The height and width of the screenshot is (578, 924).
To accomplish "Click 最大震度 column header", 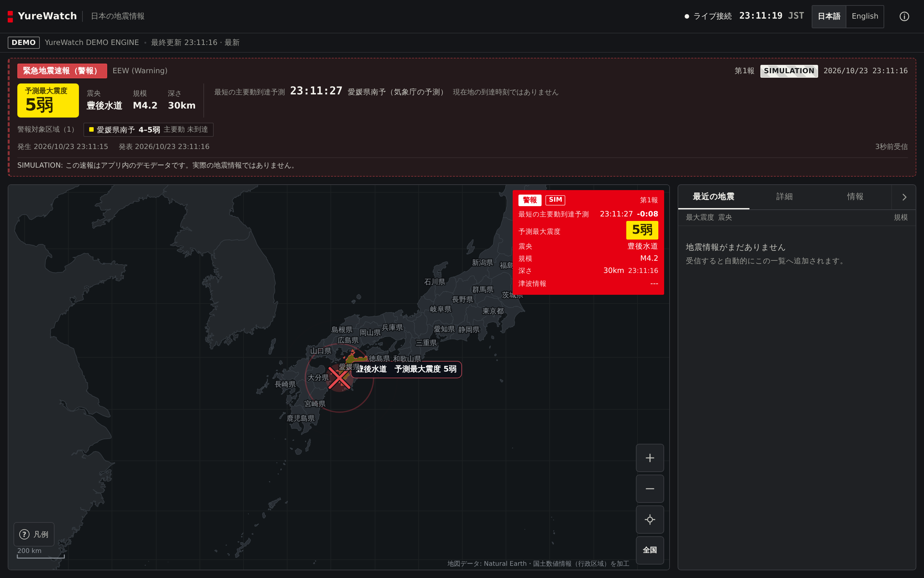I will tap(699, 217).
